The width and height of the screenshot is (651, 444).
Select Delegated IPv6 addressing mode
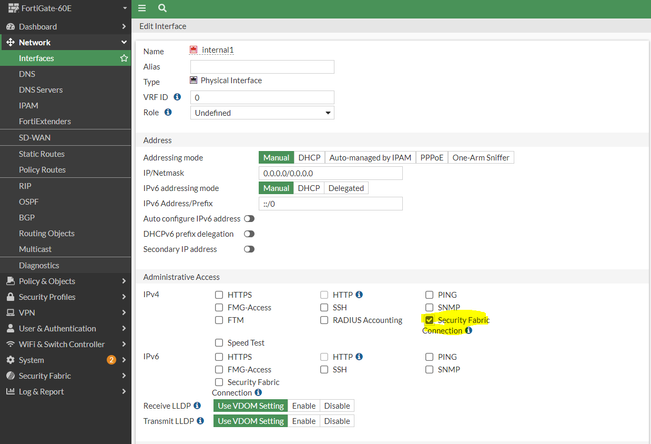tap(346, 188)
